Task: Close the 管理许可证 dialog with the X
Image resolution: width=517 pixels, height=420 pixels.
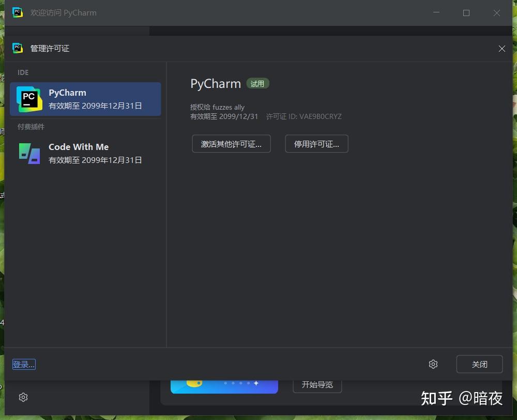Action: point(501,49)
